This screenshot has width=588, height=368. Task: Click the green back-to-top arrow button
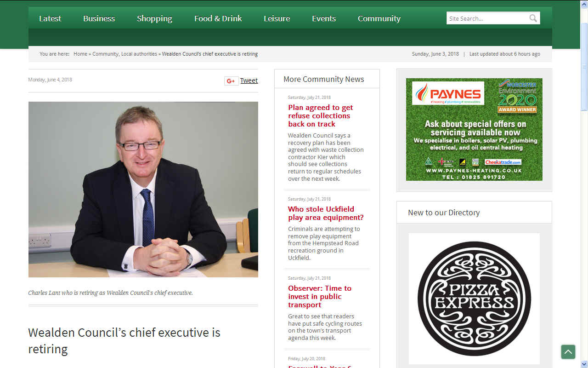click(568, 352)
